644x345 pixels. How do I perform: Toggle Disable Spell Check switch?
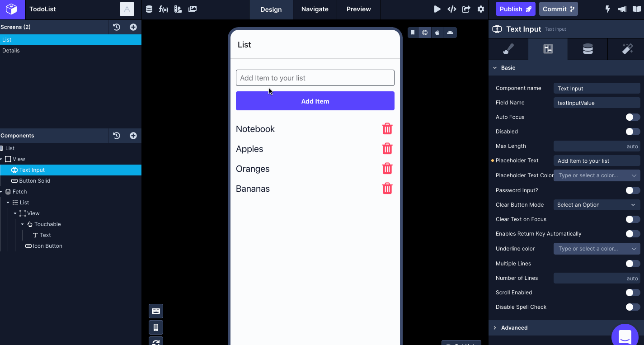pos(633,307)
